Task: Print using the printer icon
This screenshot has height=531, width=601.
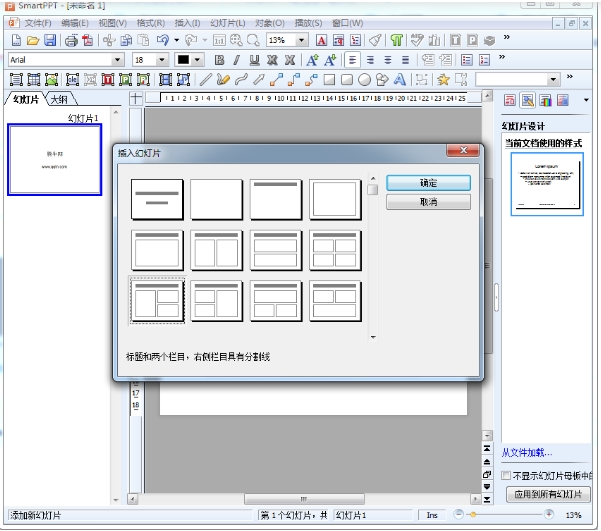Action: (71, 40)
